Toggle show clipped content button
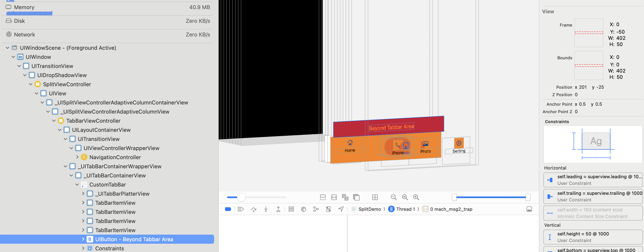The width and height of the screenshot is (644, 252). (323, 197)
